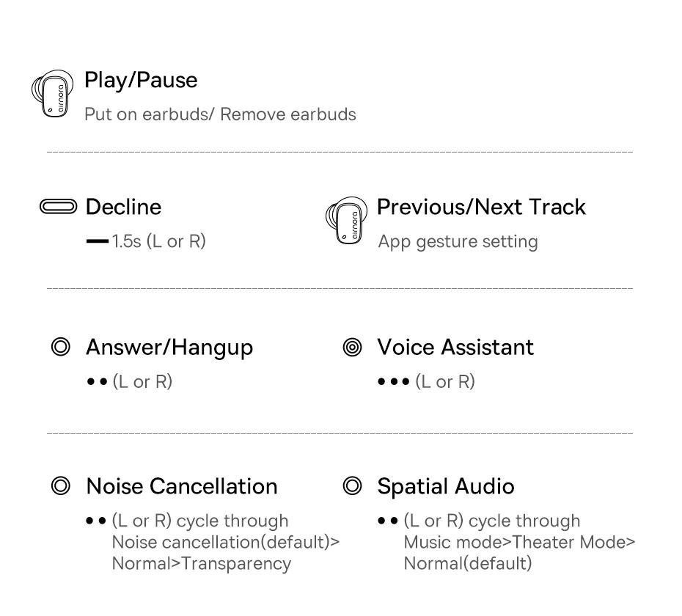
Task: Click the three dots under Voice Assistant
Action: tap(393, 382)
